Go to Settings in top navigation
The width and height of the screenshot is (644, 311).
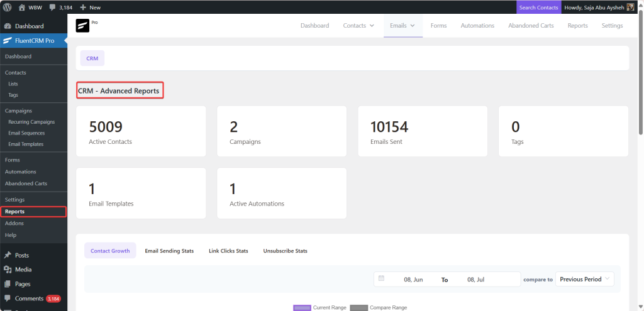pos(612,25)
